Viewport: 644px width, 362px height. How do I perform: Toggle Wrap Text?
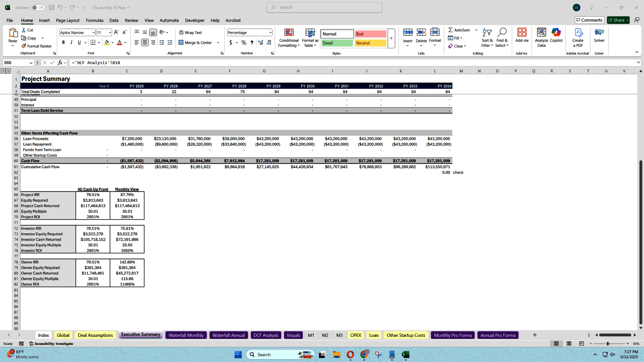click(x=190, y=33)
